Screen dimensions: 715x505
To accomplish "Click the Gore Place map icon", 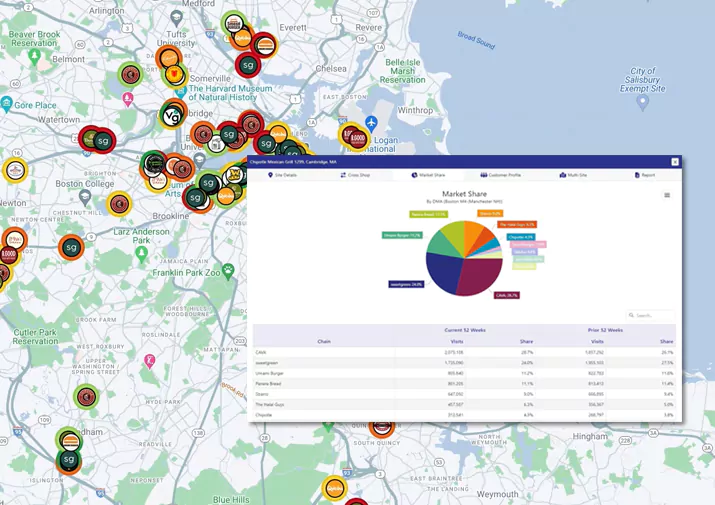I will tap(6, 104).
